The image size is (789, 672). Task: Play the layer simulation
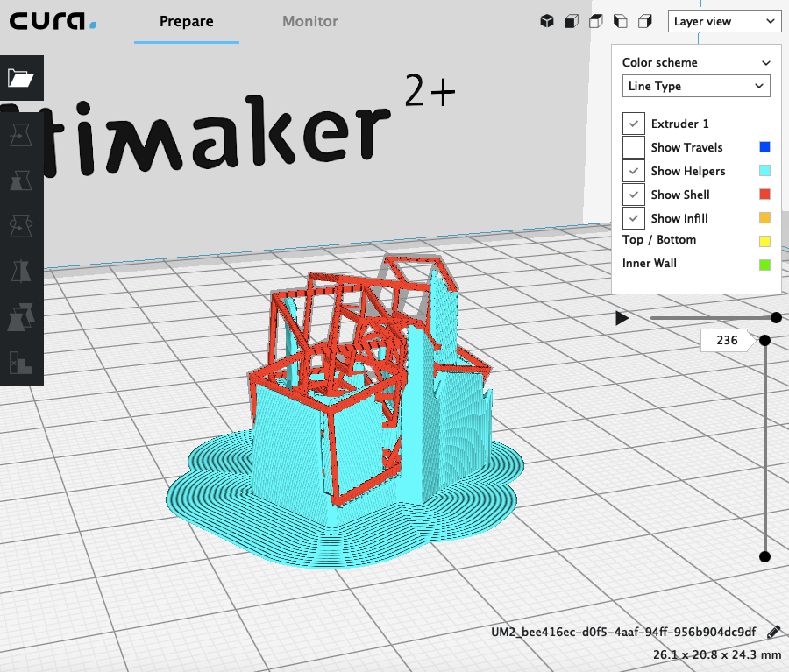622,318
